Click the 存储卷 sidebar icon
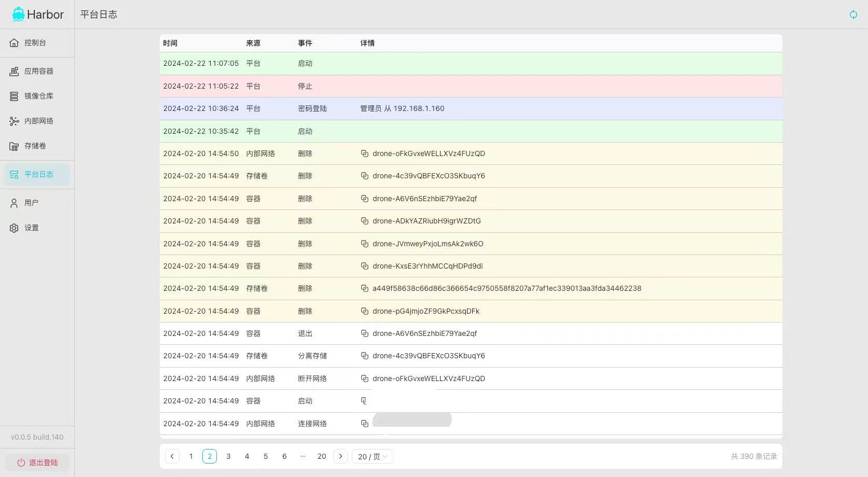This screenshot has width=868, height=477. 14,146
